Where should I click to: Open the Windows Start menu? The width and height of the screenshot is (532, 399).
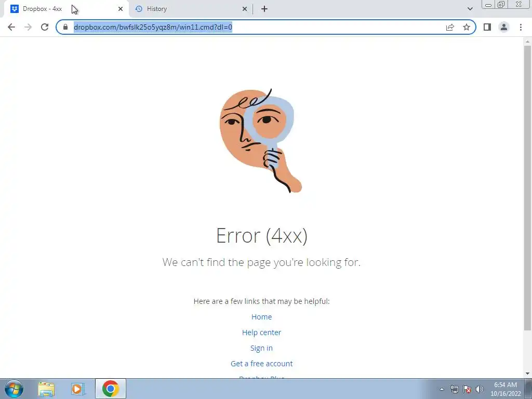(x=14, y=389)
